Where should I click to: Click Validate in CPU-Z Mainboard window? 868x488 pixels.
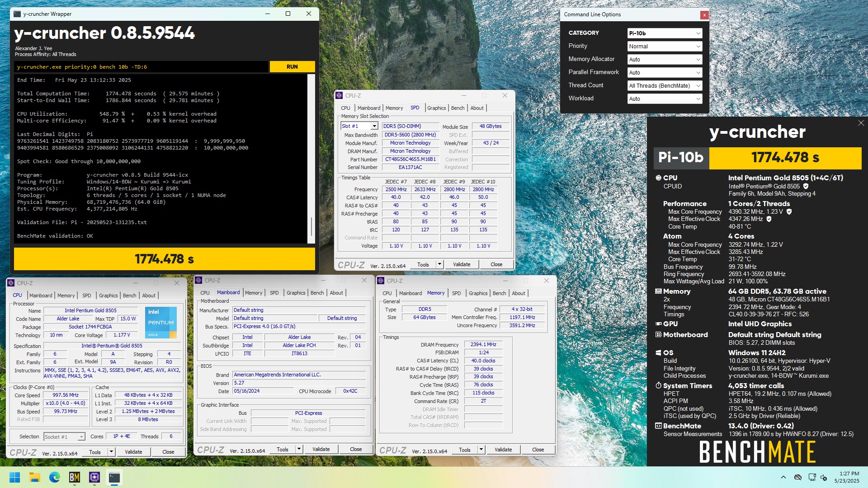(x=321, y=449)
